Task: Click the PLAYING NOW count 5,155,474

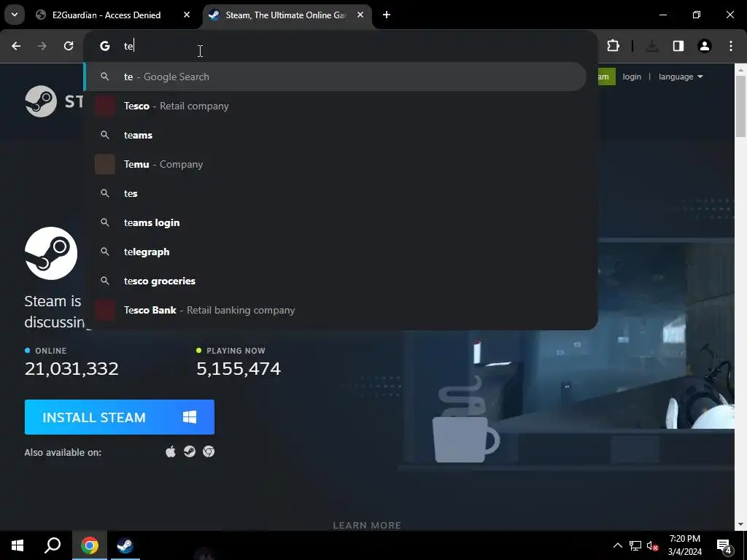Action: point(239,368)
